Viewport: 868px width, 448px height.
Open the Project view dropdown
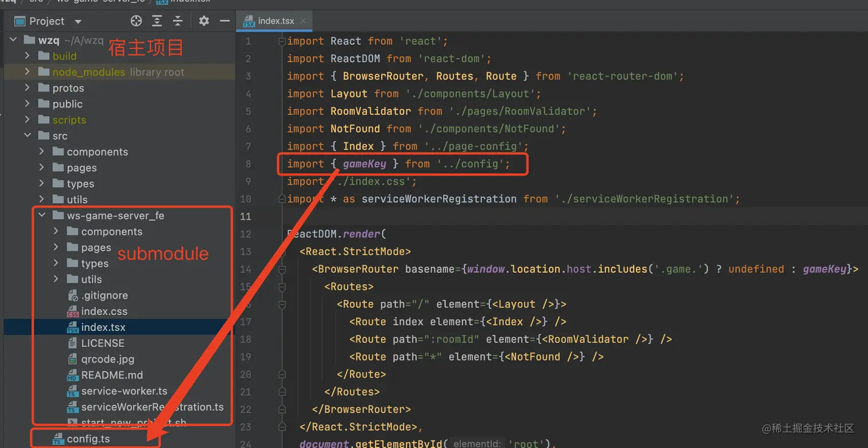[78, 21]
